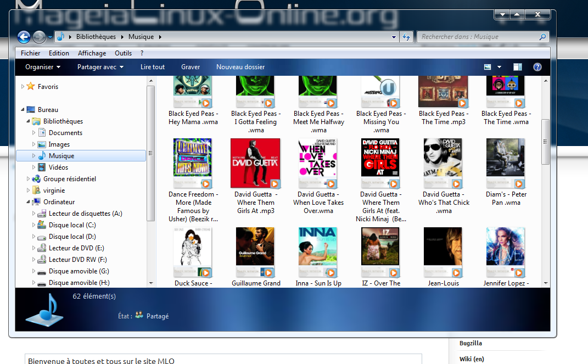The height and width of the screenshot is (364, 588).
Task: Select Favoris star in the navigation pane
Action: coord(31,87)
